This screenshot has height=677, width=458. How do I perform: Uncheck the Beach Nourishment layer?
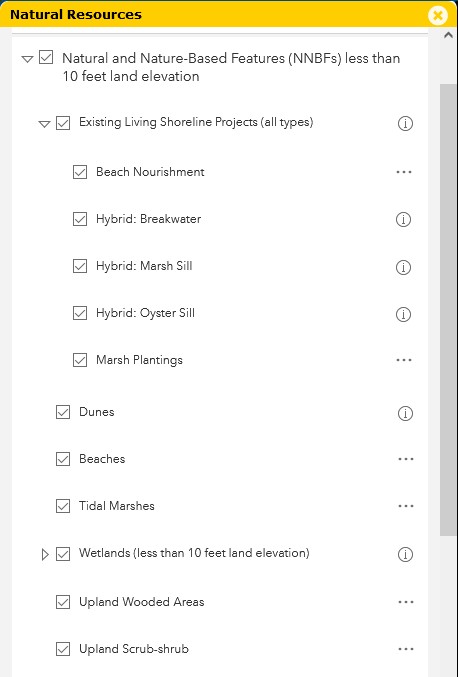point(80,172)
